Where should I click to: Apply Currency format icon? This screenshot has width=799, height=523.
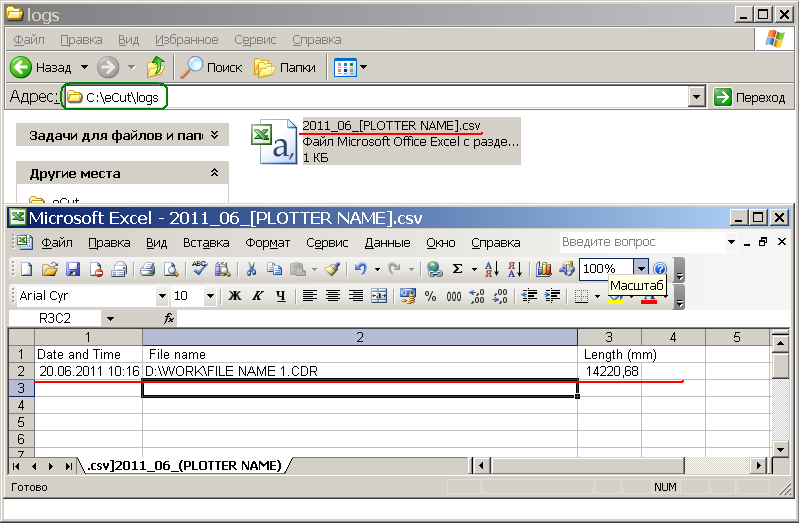407,296
